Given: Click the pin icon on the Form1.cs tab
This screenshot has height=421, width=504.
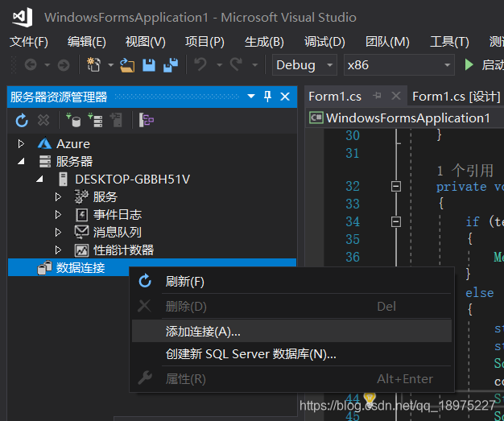Looking at the screenshot, I should (377, 96).
